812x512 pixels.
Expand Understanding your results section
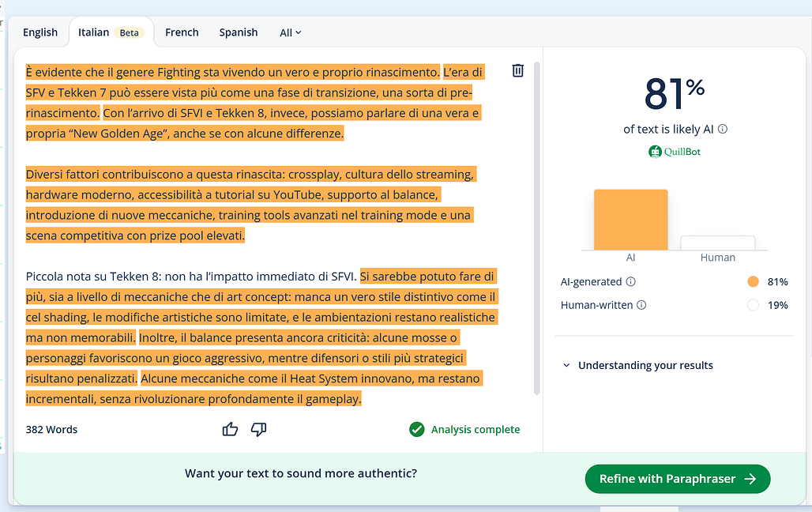click(x=638, y=365)
